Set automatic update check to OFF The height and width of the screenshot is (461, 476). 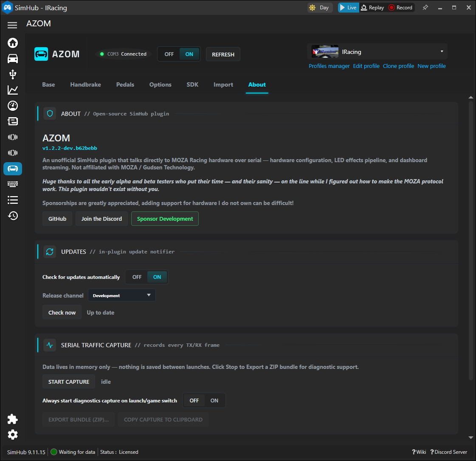click(x=137, y=277)
